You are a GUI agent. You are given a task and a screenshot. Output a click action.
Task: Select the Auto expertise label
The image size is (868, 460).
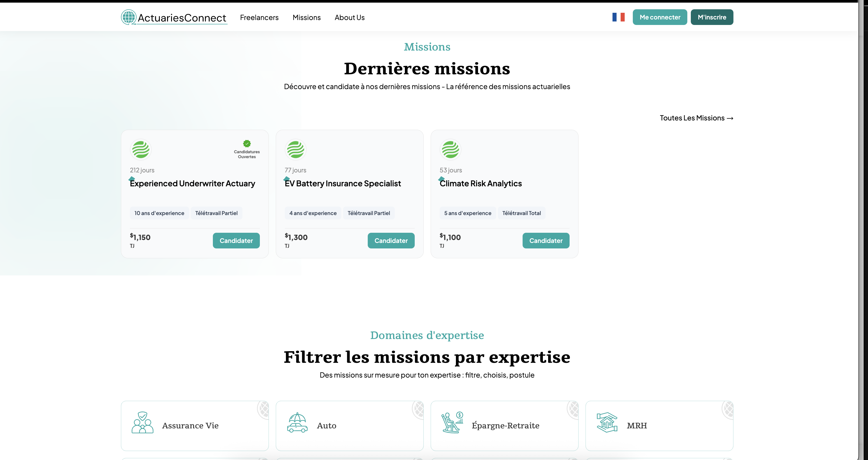(x=327, y=425)
